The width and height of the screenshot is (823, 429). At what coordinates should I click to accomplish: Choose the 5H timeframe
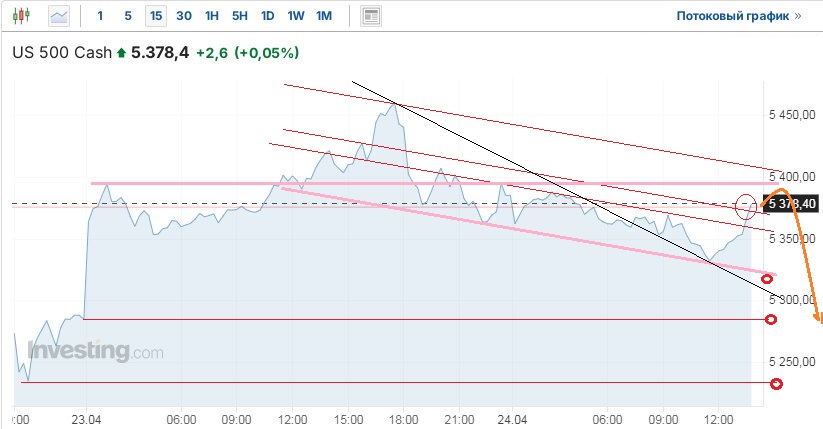(240, 16)
